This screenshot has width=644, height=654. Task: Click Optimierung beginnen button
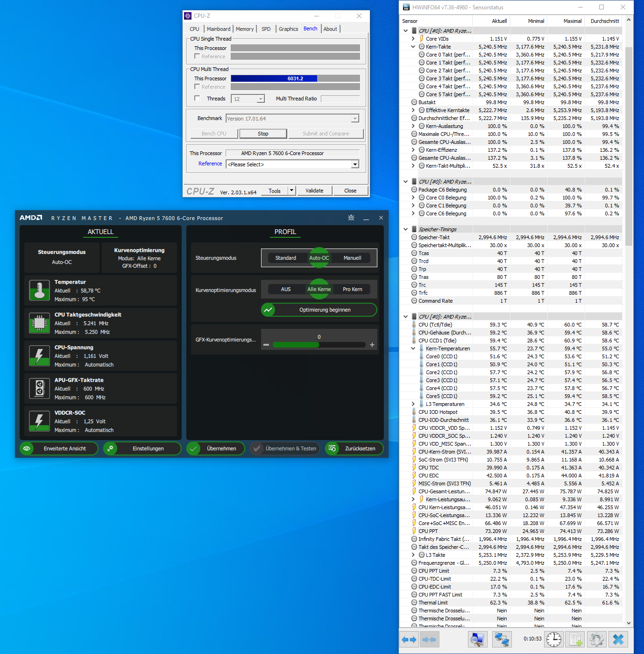click(319, 310)
